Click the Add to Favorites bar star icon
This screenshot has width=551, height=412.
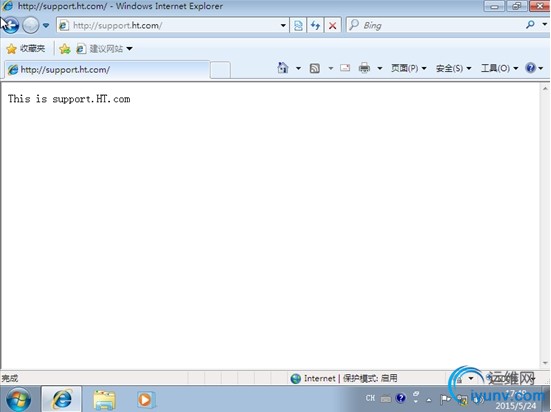pos(65,49)
